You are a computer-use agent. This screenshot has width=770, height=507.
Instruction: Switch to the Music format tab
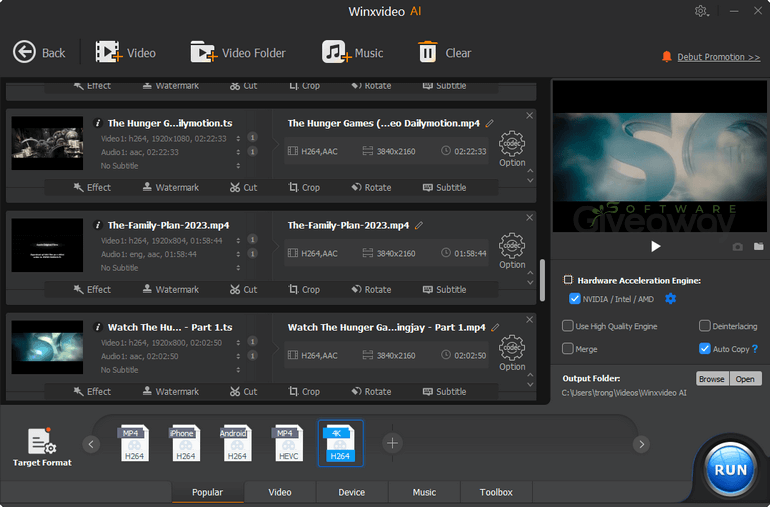pyautogui.click(x=424, y=492)
